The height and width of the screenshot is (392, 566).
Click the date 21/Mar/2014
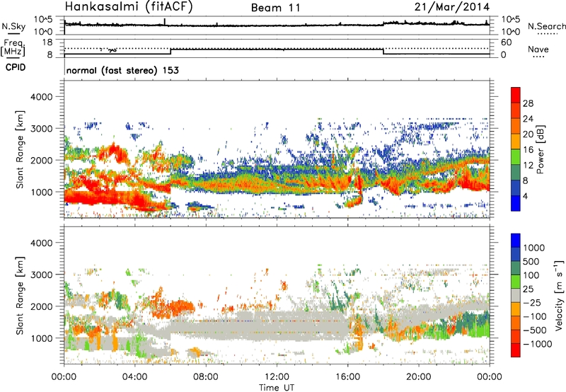(x=452, y=7)
